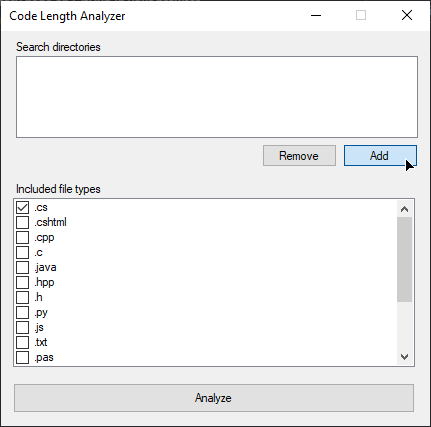
Task: Check the .js checkbox
Action: 22,327
